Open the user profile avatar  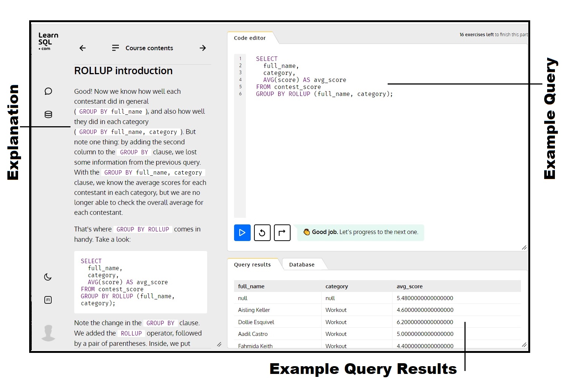48,333
